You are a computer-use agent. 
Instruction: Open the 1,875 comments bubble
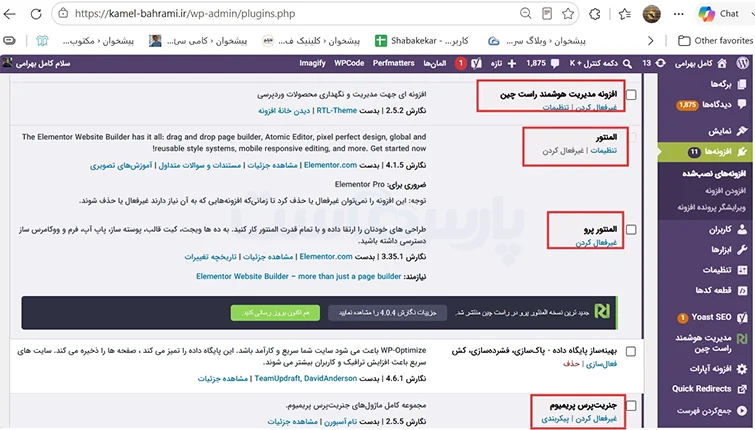click(x=543, y=63)
